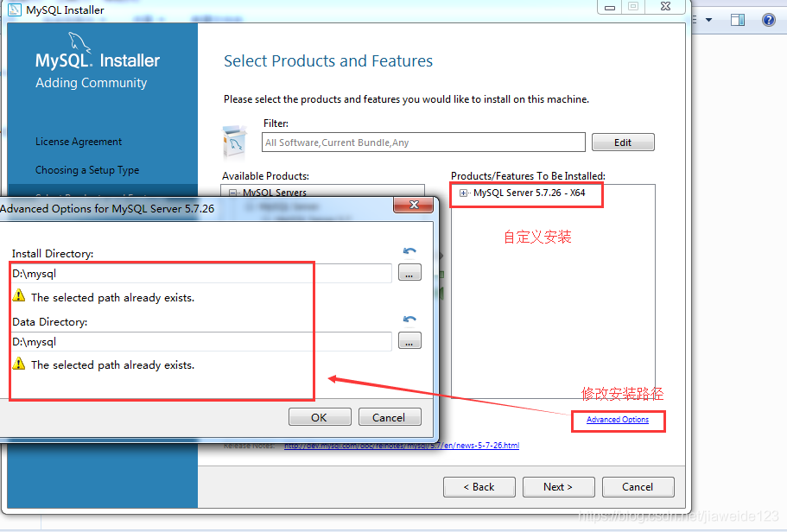Browse for the Data Directory folder
Screen dimensions: 787x532
click(x=409, y=341)
